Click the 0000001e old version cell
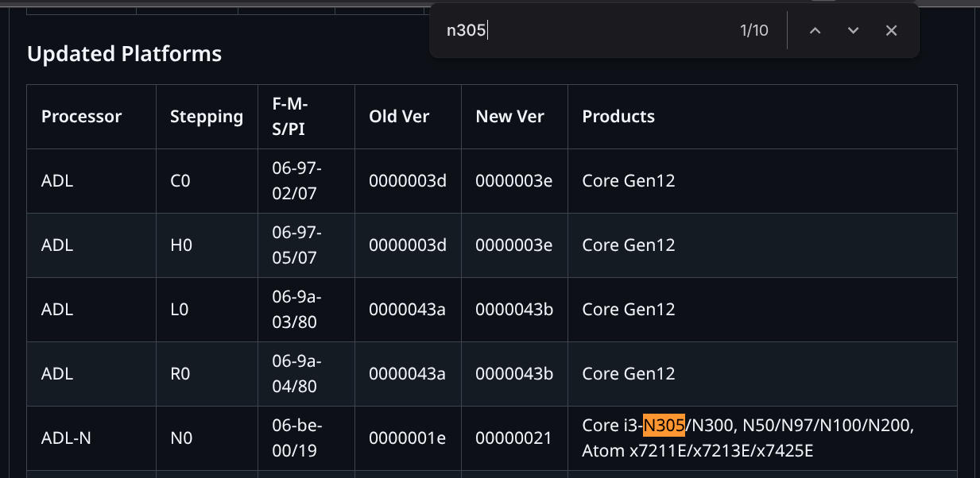Screen dimensions: 980x478 tap(407, 438)
